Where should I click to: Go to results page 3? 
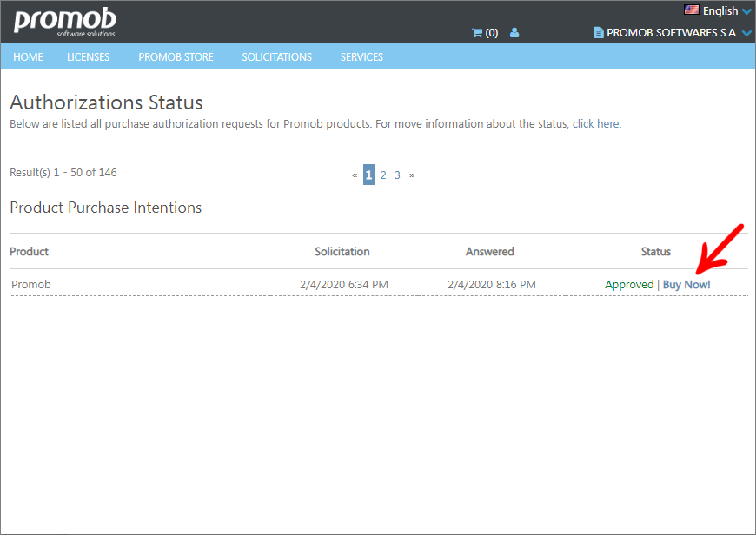pos(397,175)
